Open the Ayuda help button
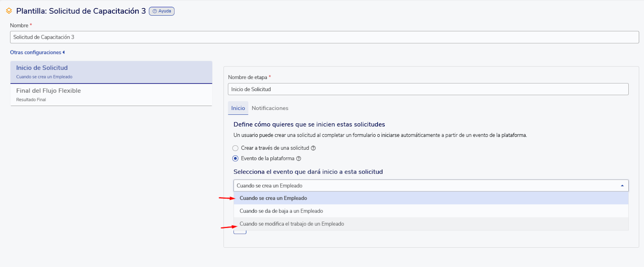644x267 pixels. 162,11
